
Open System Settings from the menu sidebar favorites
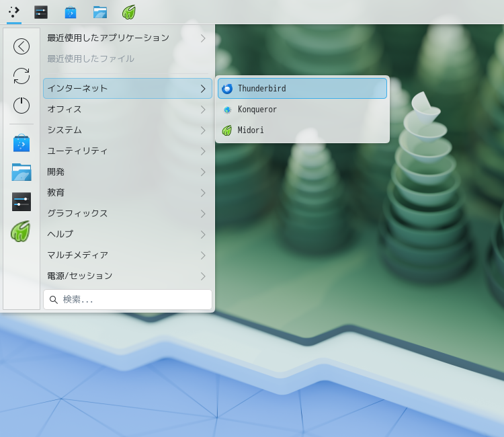pos(22,202)
